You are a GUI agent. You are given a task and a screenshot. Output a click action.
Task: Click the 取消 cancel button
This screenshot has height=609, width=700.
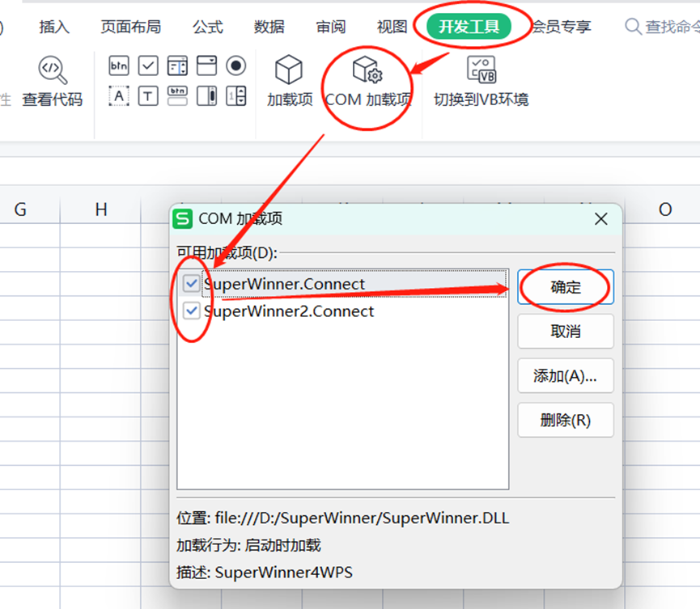pyautogui.click(x=566, y=331)
